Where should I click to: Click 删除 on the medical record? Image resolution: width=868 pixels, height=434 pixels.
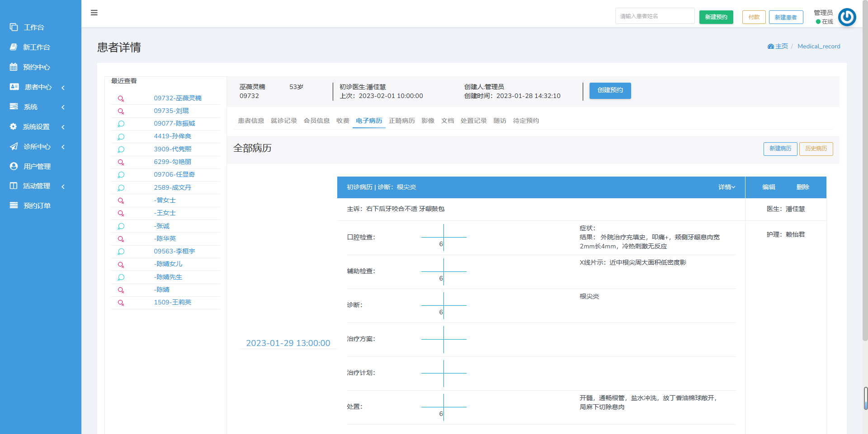coord(803,187)
